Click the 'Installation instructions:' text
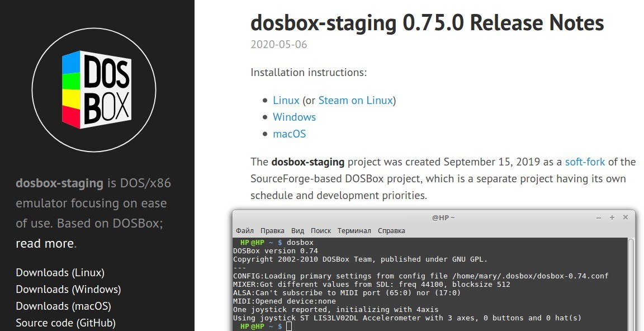The height and width of the screenshot is (331, 644). click(309, 73)
